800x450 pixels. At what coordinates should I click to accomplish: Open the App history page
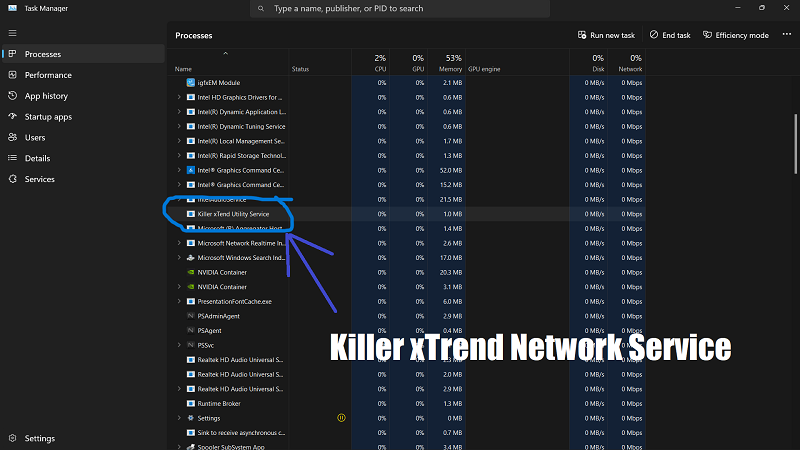pyautogui.click(x=84, y=96)
